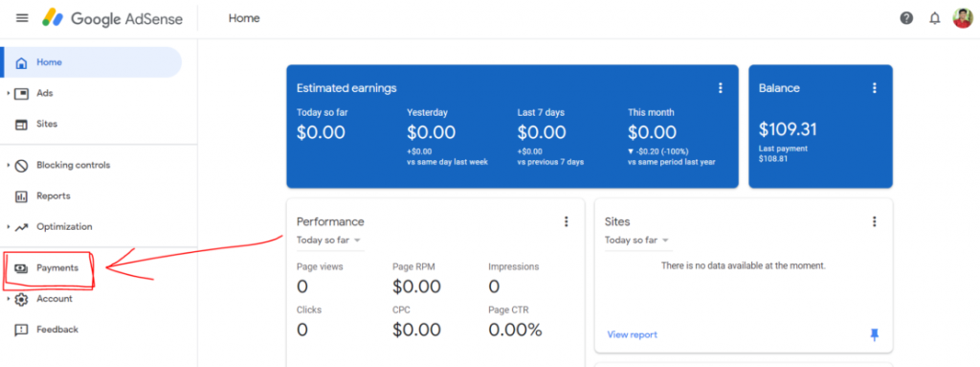Open Performance card three-dot menu
The width and height of the screenshot is (980, 367).
point(567,221)
